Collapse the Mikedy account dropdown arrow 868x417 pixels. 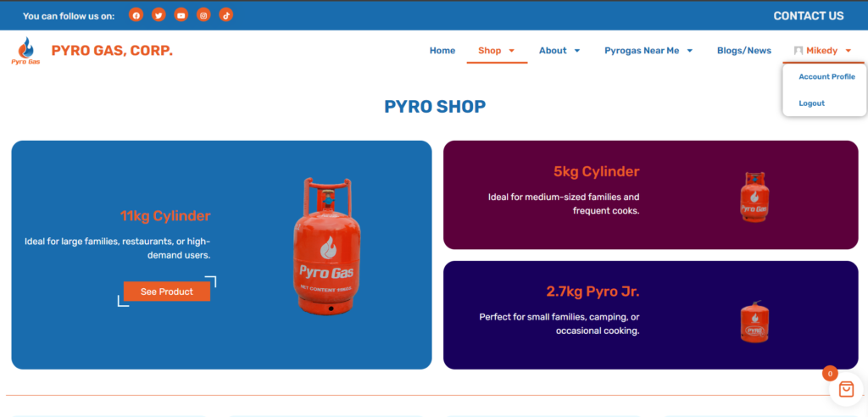[848, 50]
